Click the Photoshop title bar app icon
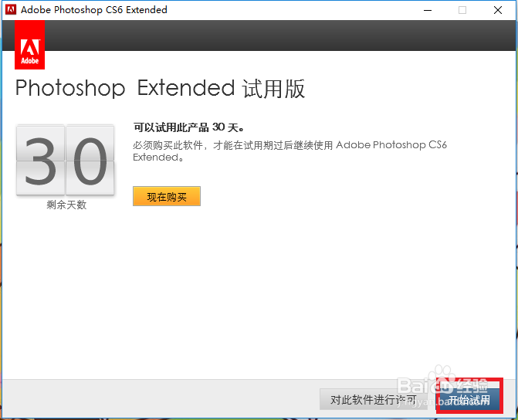Image resolution: width=518 pixels, height=420 pixels. [x=11, y=10]
